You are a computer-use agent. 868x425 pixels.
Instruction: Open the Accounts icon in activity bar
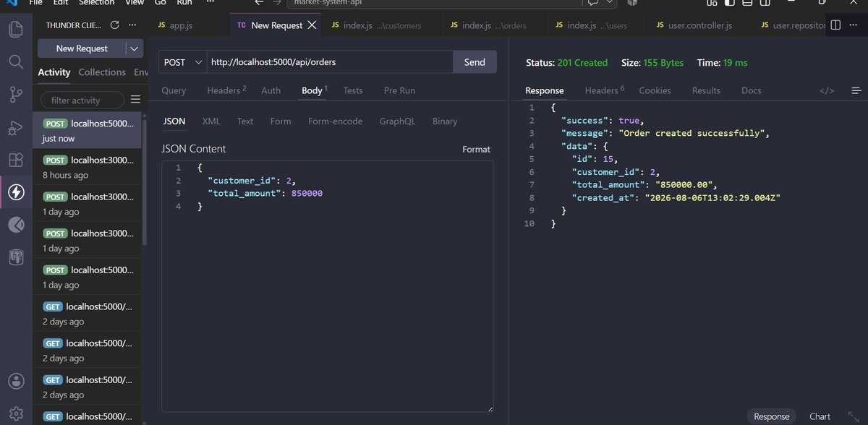(15, 381)
